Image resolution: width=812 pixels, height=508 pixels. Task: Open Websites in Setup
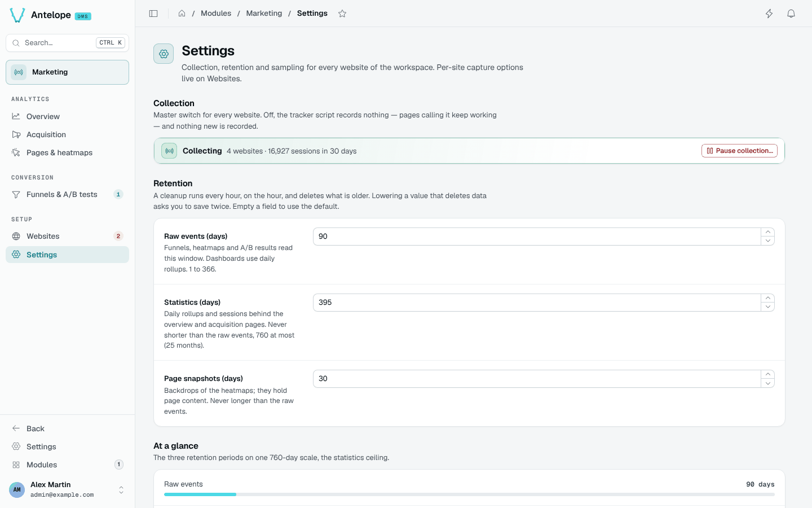tap(67, 236)
